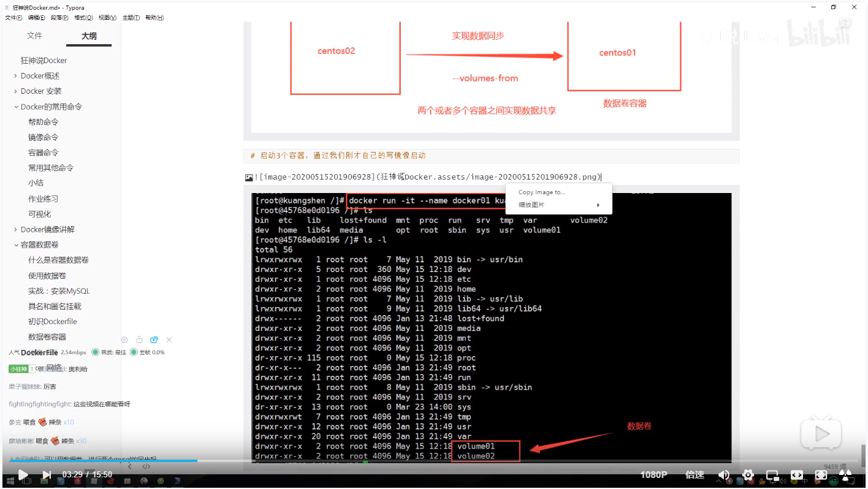The width and height of the screenshot is (868, 489).
Task: Jump to 常用其他命令 in the outline
Action: [51, 168]
